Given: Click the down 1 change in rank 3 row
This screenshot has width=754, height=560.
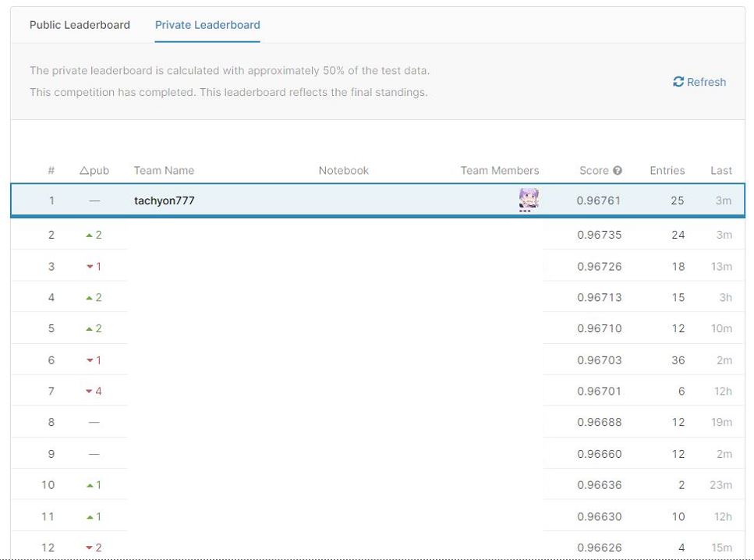Looking at the screenshot, I should click(94, 267).
